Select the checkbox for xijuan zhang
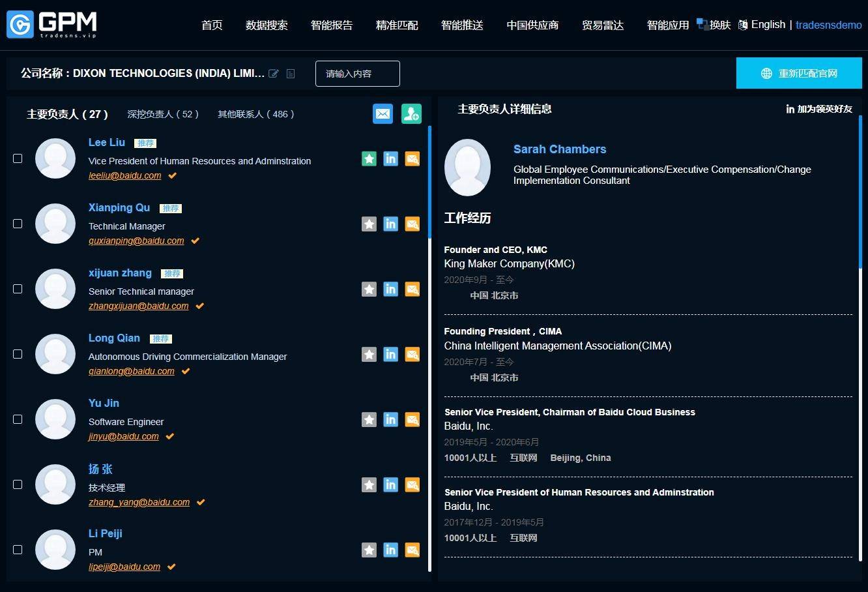 pos(18,289)
